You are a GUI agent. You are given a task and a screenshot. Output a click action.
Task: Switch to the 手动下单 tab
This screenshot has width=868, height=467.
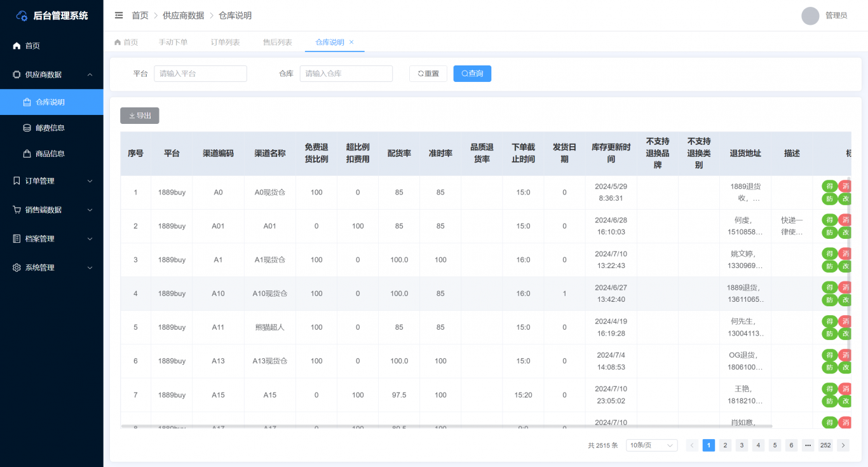point(173,42)
